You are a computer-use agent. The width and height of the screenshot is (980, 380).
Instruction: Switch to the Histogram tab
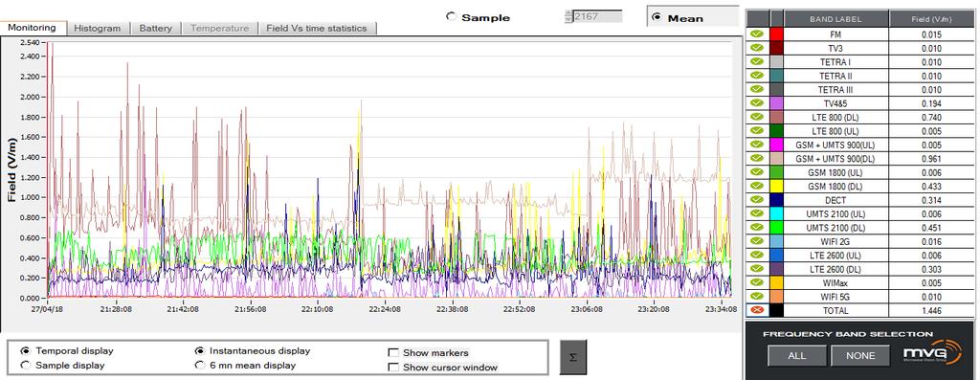coord(98,28)
